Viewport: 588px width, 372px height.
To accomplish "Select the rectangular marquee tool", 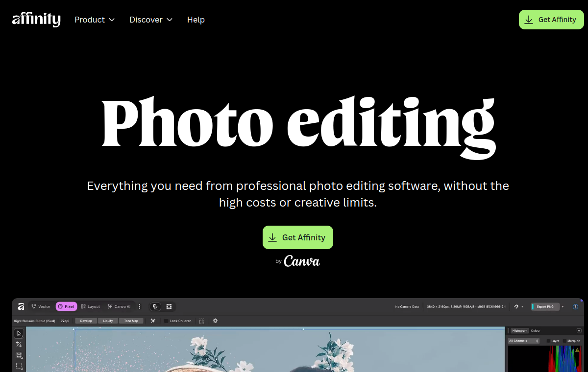I will coord(19,366).
